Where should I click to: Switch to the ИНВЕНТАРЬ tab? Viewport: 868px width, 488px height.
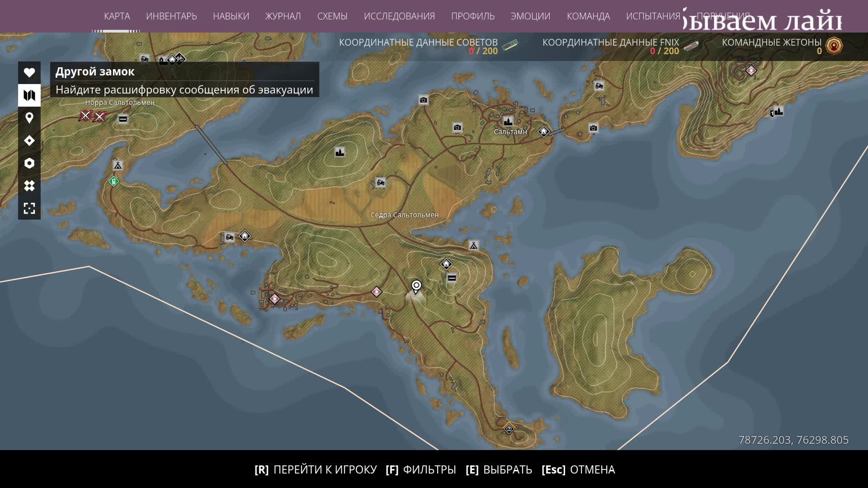pos(171,16)
